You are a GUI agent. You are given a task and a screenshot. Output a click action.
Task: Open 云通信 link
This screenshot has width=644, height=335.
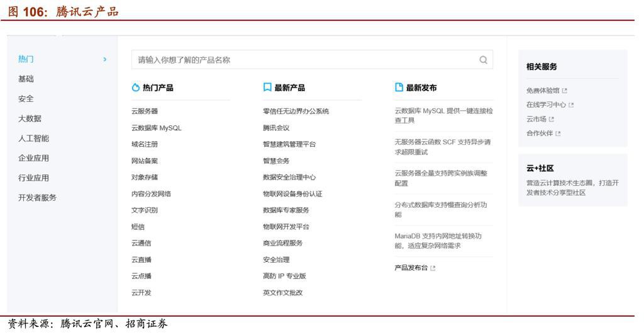(x=142, y=243)
